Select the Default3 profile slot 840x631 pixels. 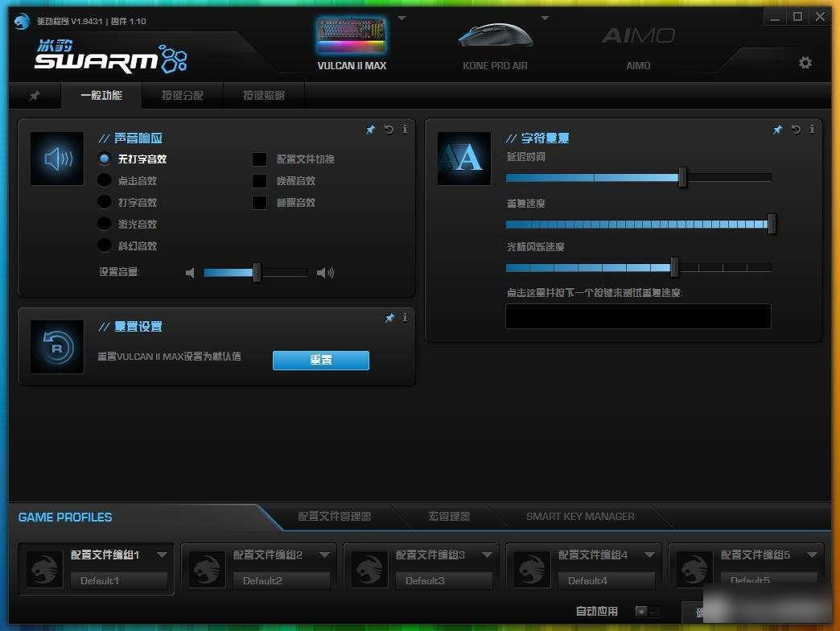pos(443,580)
